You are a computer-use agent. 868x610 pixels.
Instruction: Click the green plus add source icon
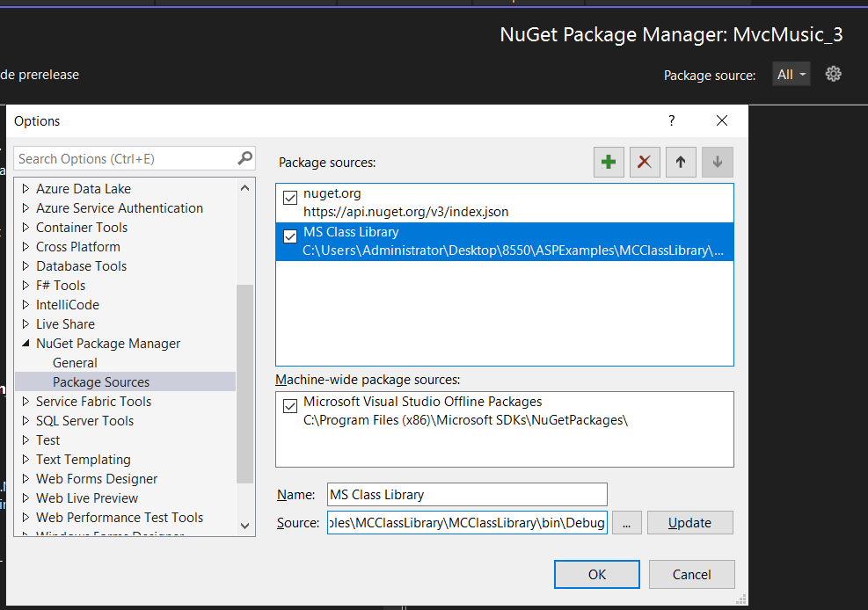(x=608, y=162)
